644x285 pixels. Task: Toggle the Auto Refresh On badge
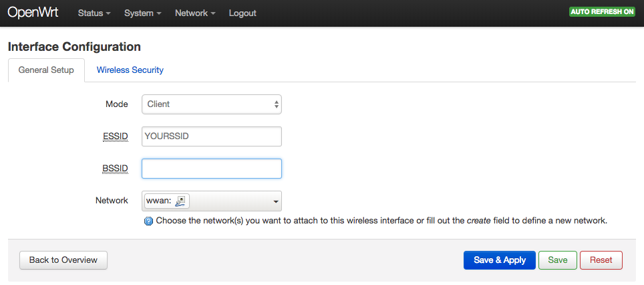[602, 12]
